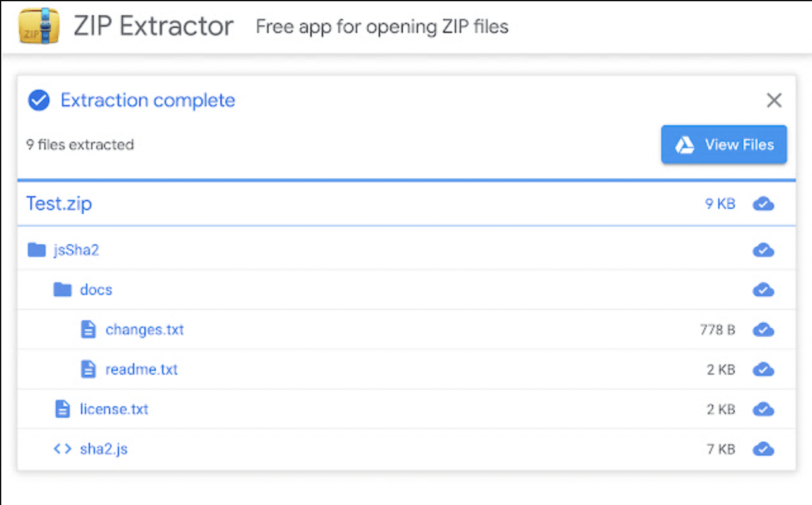
Task: Click the document icon beside license.txt
Action: pos(62,409)
